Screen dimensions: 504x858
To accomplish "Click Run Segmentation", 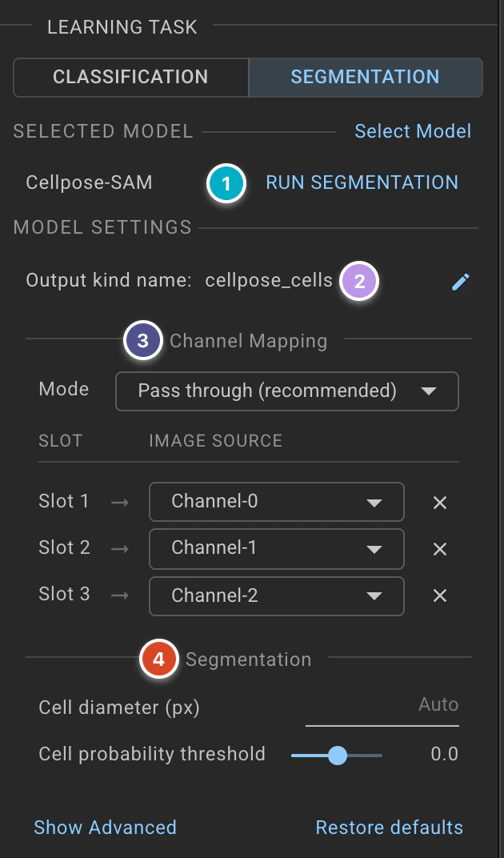I will pos(362,182).
